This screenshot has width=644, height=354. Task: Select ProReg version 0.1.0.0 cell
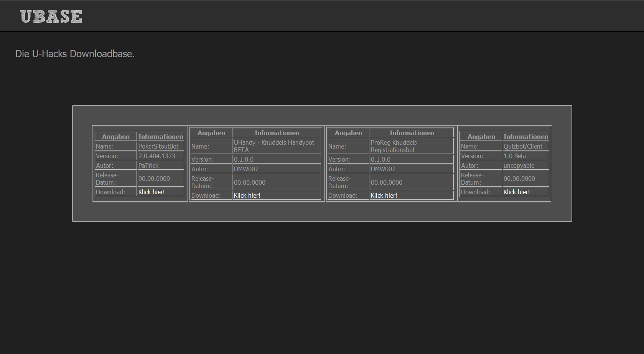pos(412,159)
